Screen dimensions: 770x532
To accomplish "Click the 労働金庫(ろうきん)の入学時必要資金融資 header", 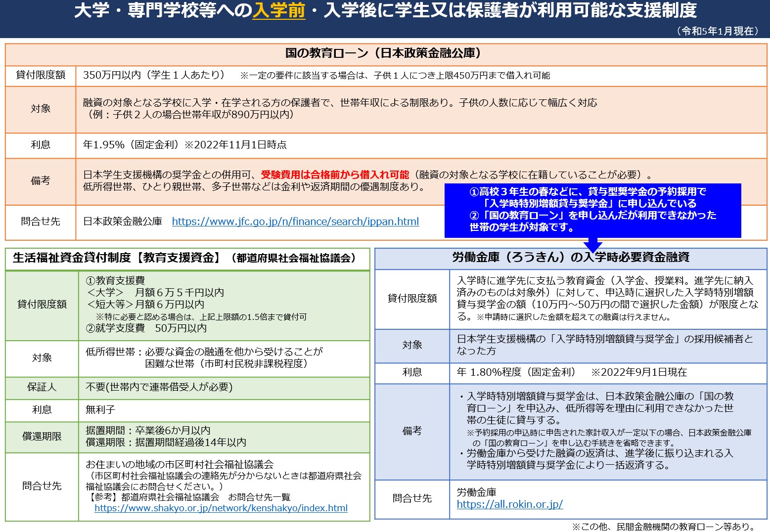I will coord(570,257).
